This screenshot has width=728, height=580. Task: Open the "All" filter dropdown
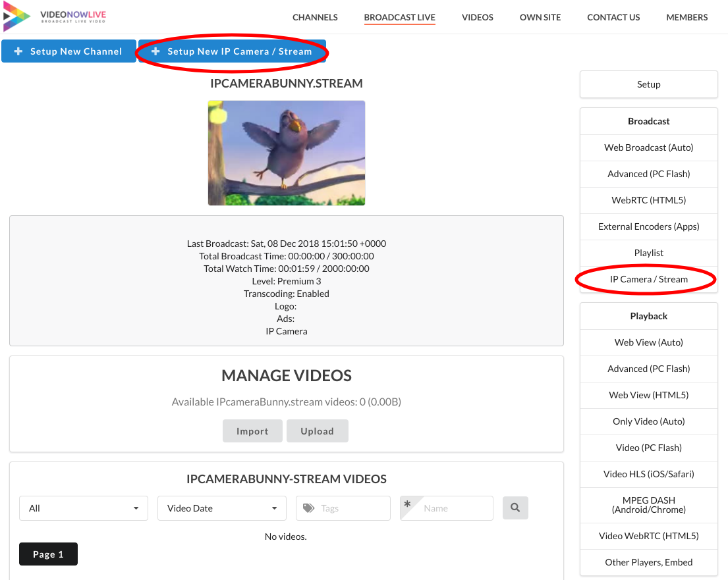pos(83,508)
